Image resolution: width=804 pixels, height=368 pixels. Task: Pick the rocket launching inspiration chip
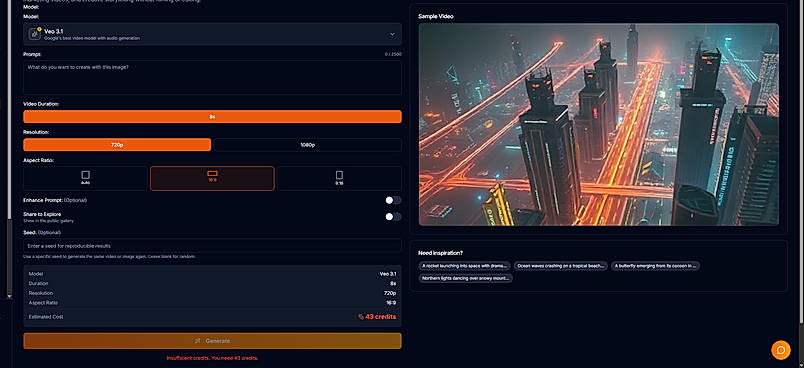pos(465,265)
